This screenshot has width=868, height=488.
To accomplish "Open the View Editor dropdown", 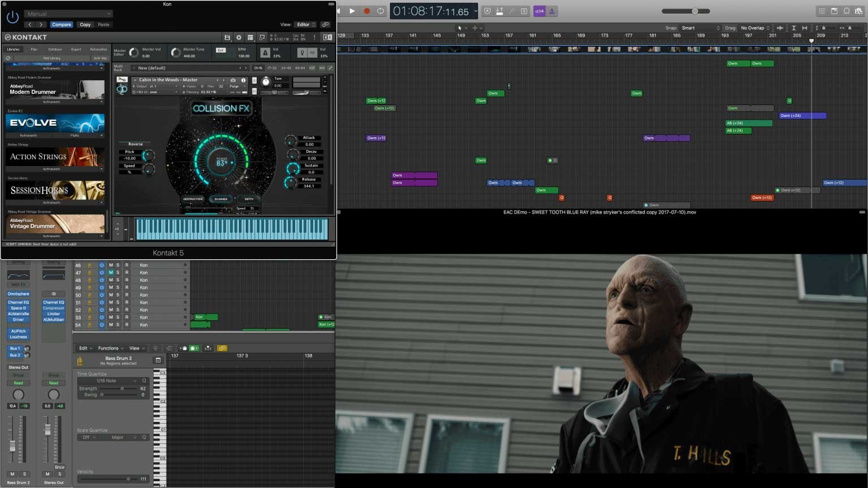I will [306, 25].
